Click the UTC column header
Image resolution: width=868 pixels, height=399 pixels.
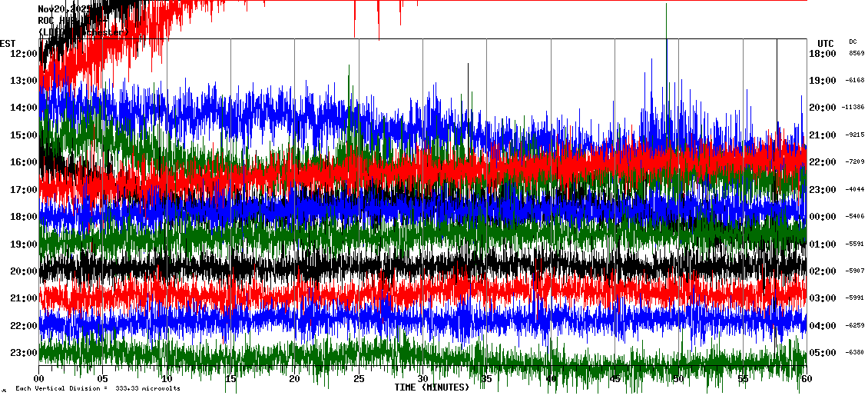[x=825, y=43]
